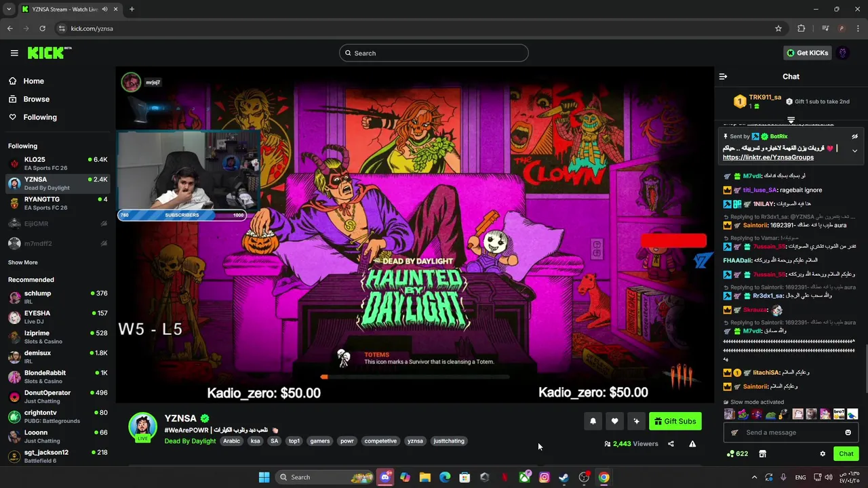Open mrjoj7 avatar in stream overlay
This screenshot has height=488, width=868.
click(x=131, y=82)
